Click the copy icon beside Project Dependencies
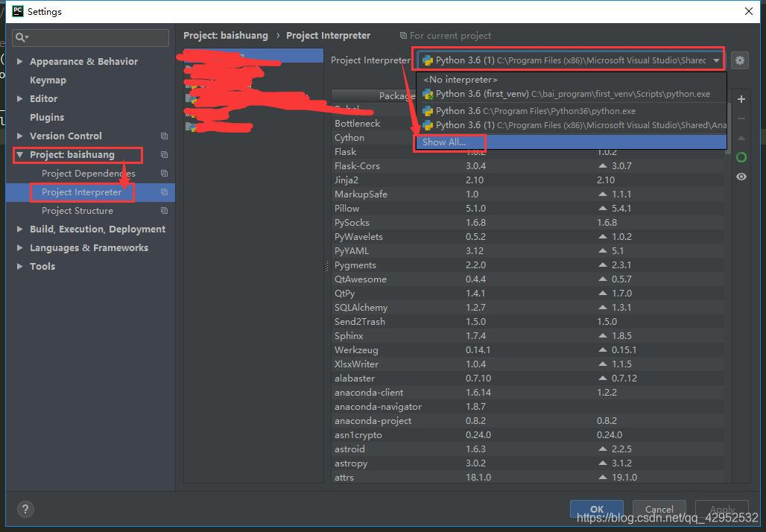The width and height of the screenshot is (766, 532). click(164, 174)
